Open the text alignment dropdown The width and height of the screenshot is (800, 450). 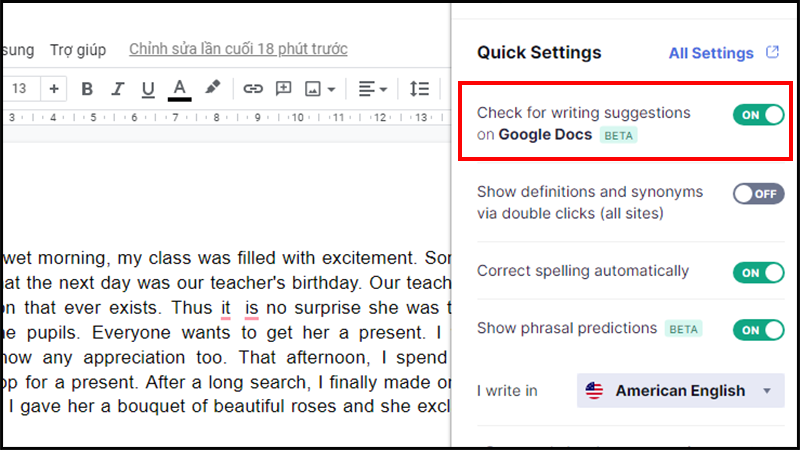click(372, 89)
